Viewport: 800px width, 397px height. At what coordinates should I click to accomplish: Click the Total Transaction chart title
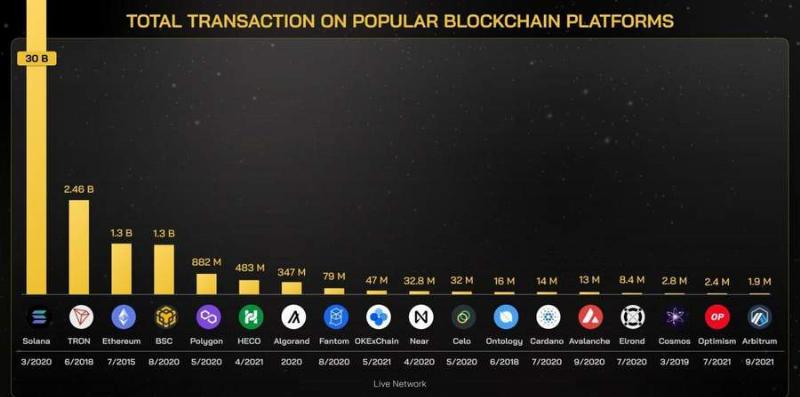pos(400,21)
